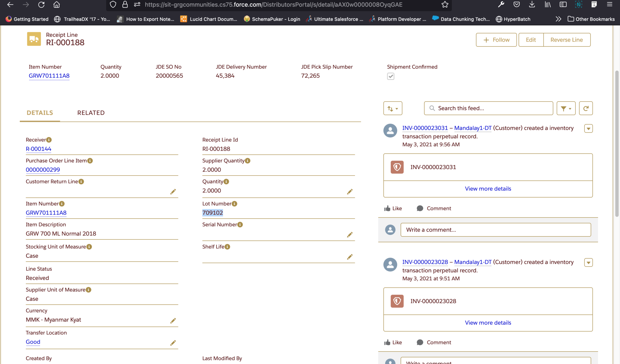Viewport: 620px width, 364px height.
Task: Open the R-000144 receiver link
Action: [x=38, y=149]
